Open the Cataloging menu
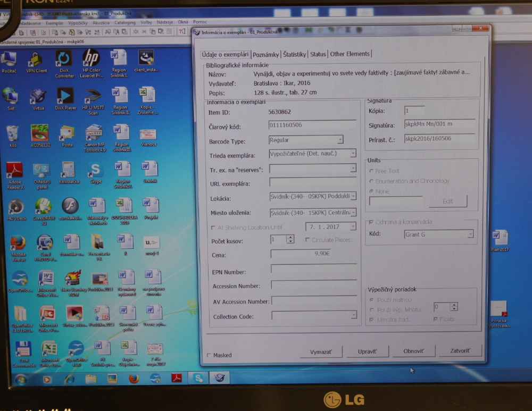 (x=125, y=22)
